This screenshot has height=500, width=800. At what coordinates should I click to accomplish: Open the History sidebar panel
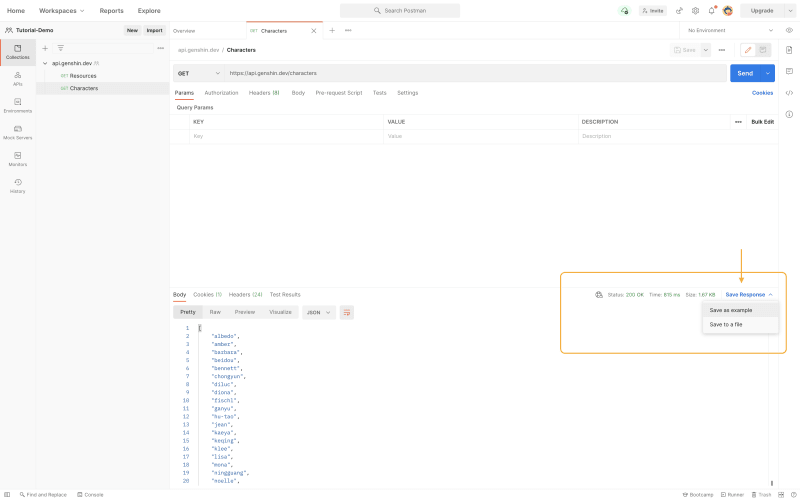click(x=17, y=186)
